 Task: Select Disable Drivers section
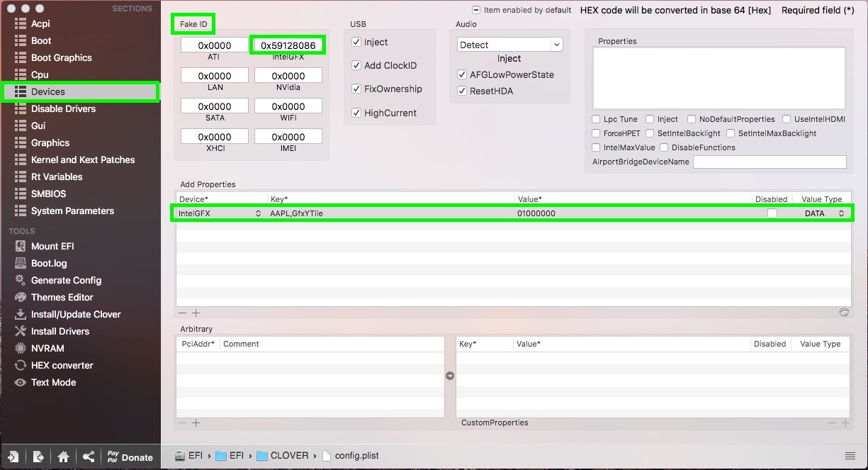63,108
